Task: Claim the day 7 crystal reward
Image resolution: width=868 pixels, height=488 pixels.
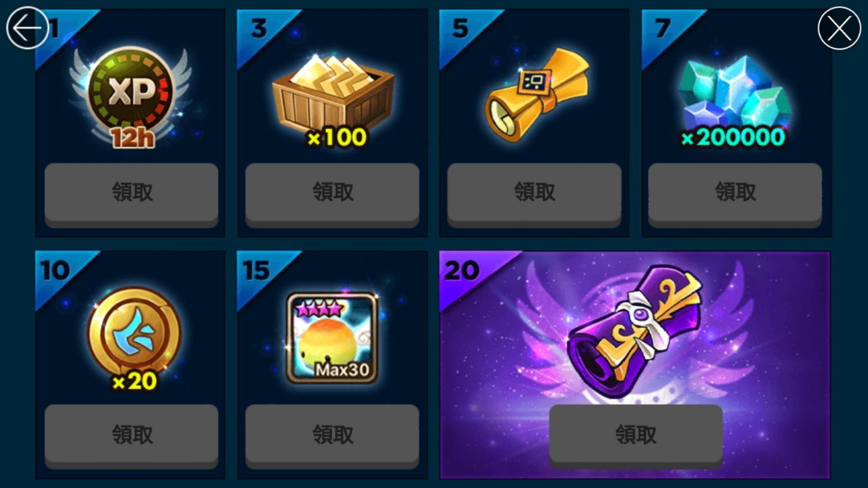Action: point(735,193)
